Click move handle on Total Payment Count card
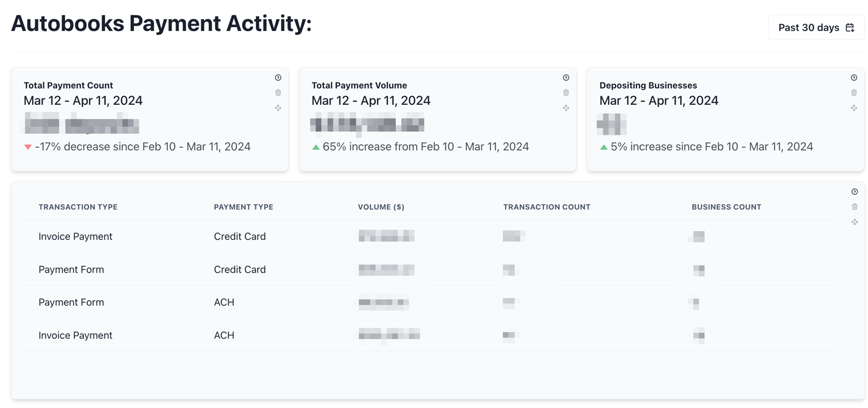The image size is (868, 408). pos(278,108)
